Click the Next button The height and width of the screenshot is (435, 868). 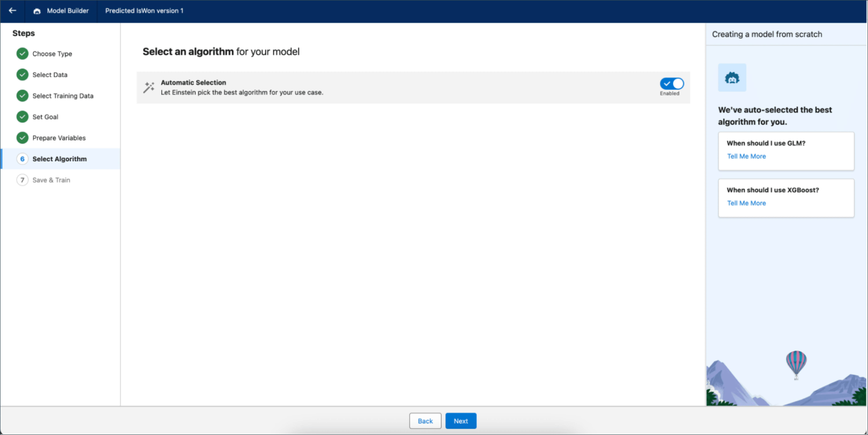coord(461,421)
